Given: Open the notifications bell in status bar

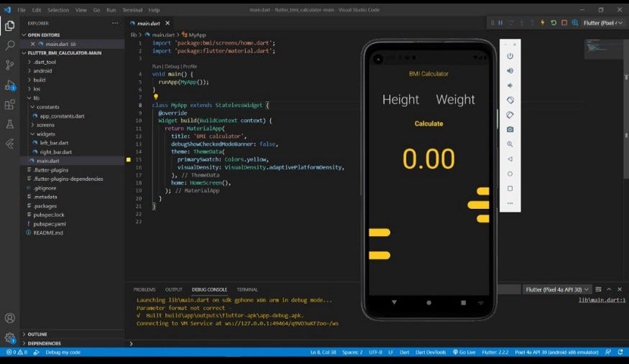Looking at the screenshot, I should [x=620, y=352].
